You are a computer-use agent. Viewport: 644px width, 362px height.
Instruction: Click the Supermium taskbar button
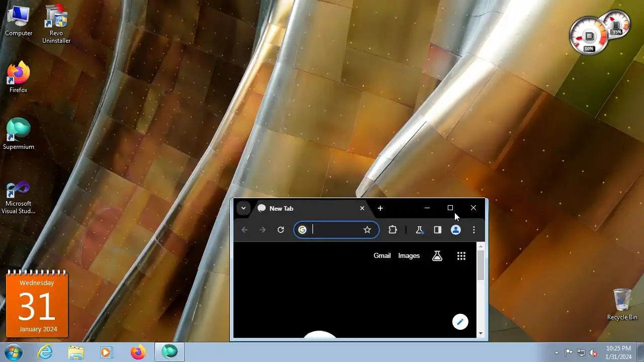[170, 352]
